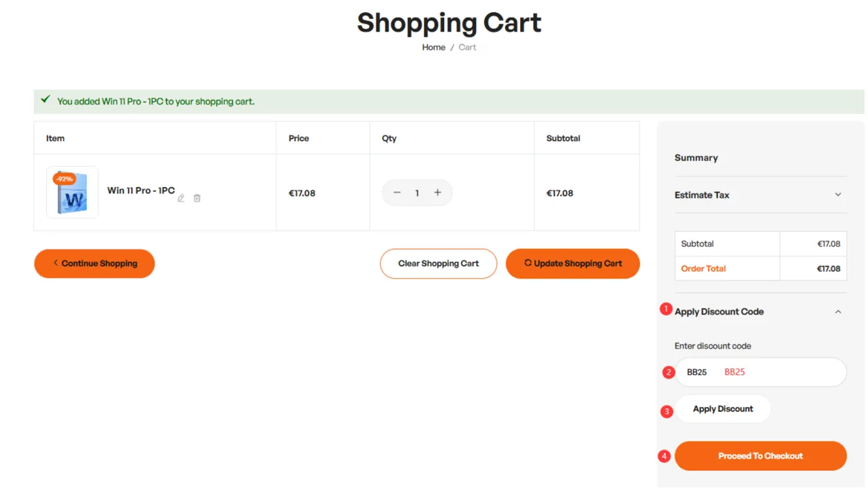
Task: Increase quantity with the plus button
Action: click(437, 193)
